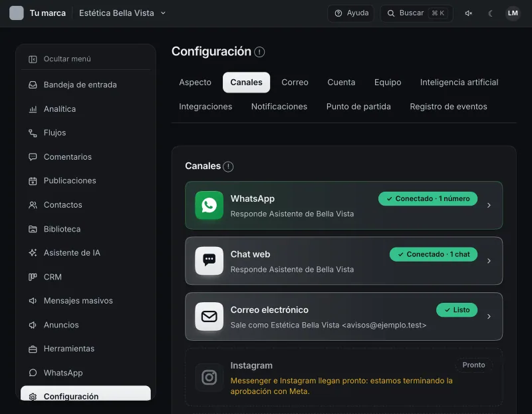Image resolution: width=532 pixels, height=414 pixels.
Task: Expand WhatsApp channel with chevron arrow
Action: click(x=489, y=205)
